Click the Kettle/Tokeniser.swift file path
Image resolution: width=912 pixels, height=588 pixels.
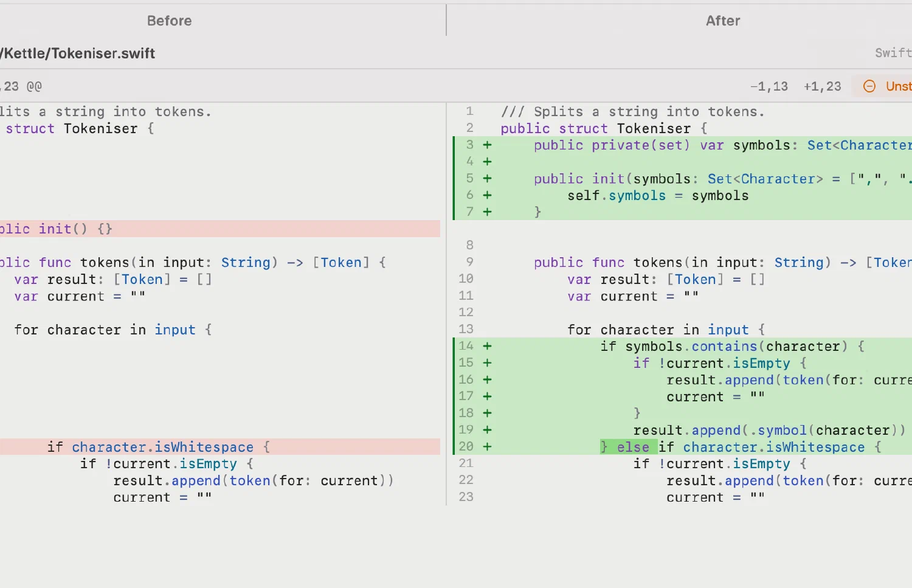[x=78, y=54]
